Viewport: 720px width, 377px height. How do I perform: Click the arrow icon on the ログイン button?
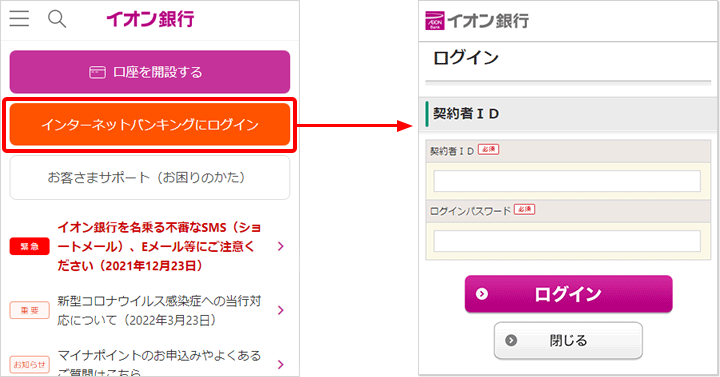[482, 294]
